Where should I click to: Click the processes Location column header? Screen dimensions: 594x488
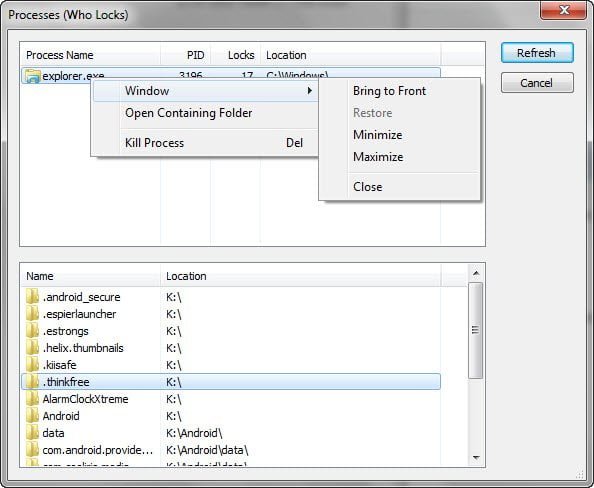click(x=350, y=55)
